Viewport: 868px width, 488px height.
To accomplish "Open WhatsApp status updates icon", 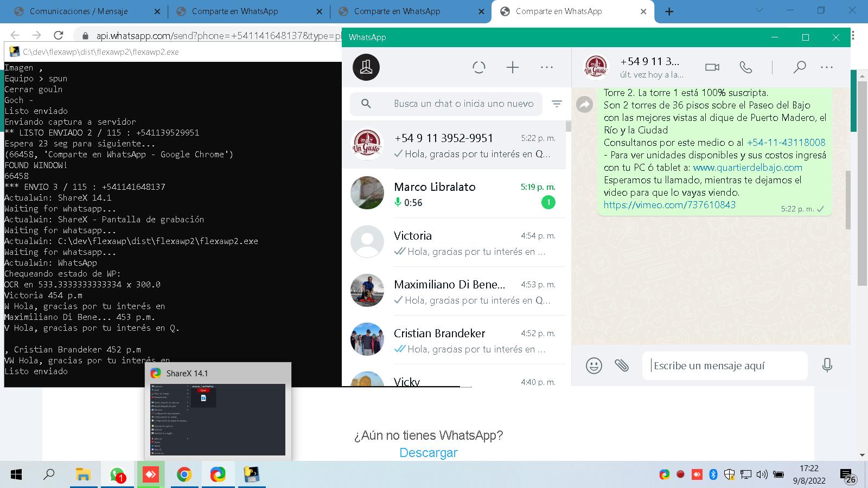I will click(479, 67).
